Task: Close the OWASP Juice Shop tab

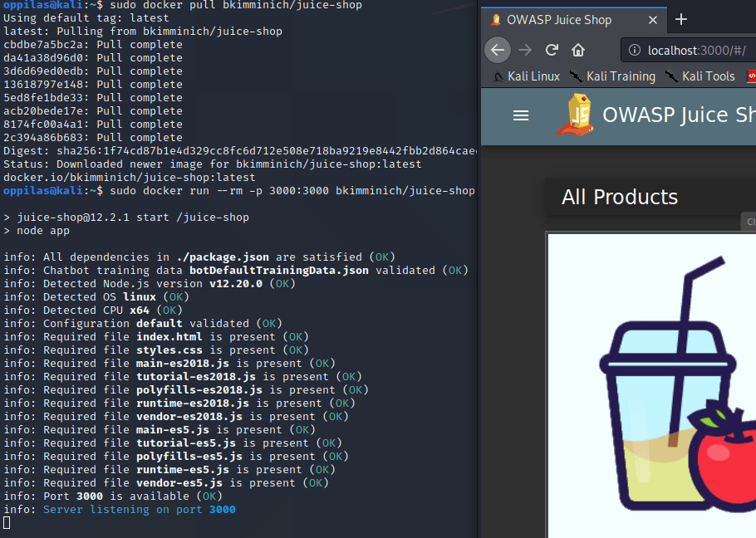Action: [654, 20]
